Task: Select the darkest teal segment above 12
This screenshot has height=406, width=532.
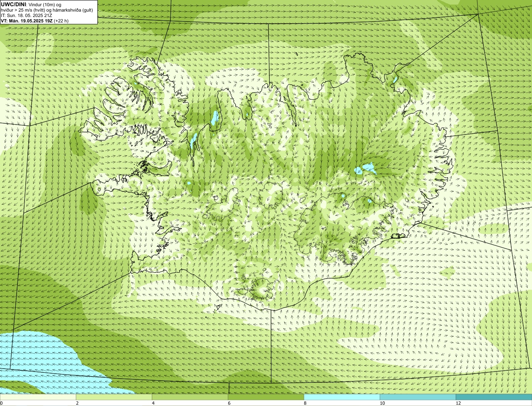Action: coord(494,397)
